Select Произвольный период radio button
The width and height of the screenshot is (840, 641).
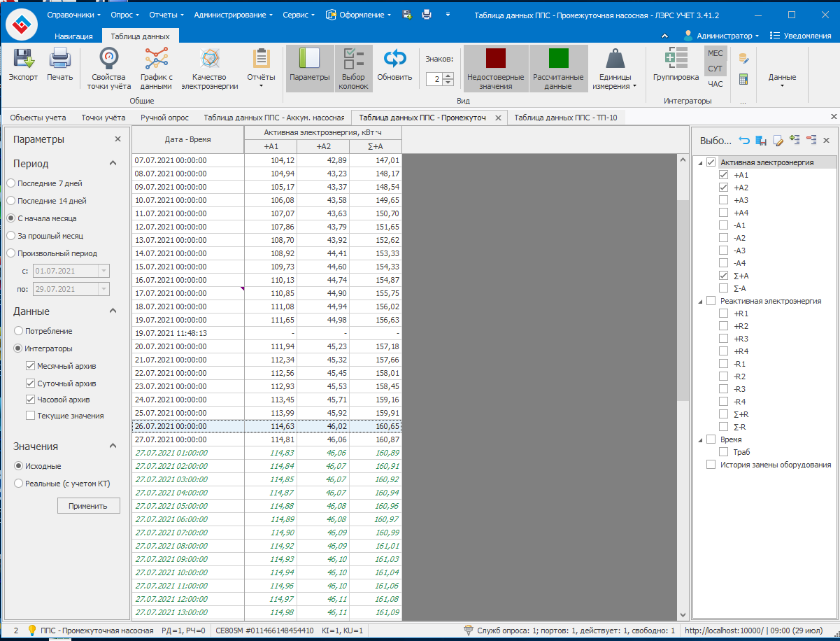(x=10, y=253)
